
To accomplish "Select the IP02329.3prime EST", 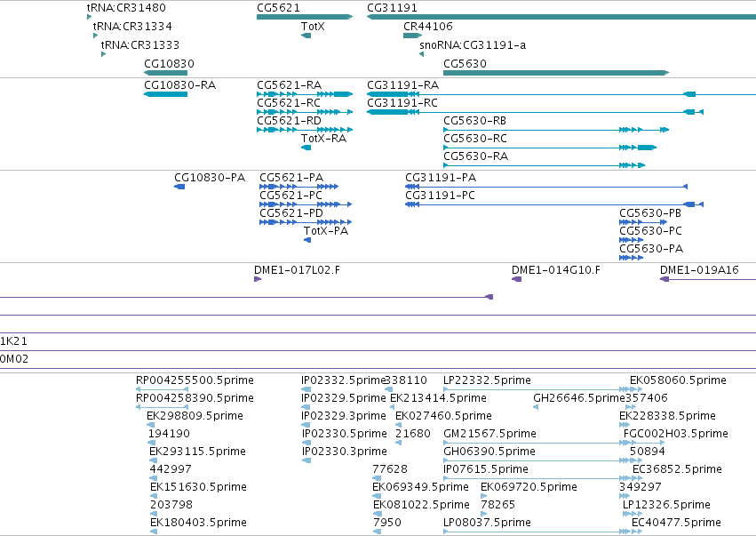I will pos(306,425).
